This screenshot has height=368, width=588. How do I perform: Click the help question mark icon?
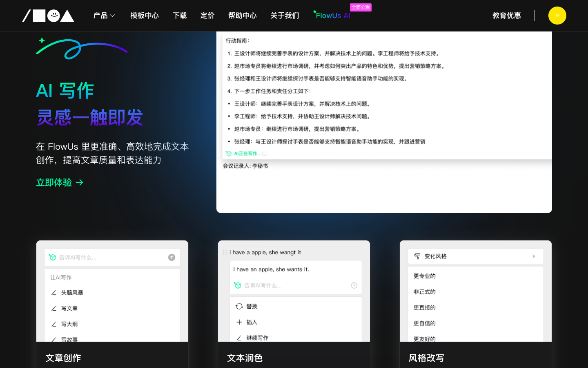pos(354,285)
